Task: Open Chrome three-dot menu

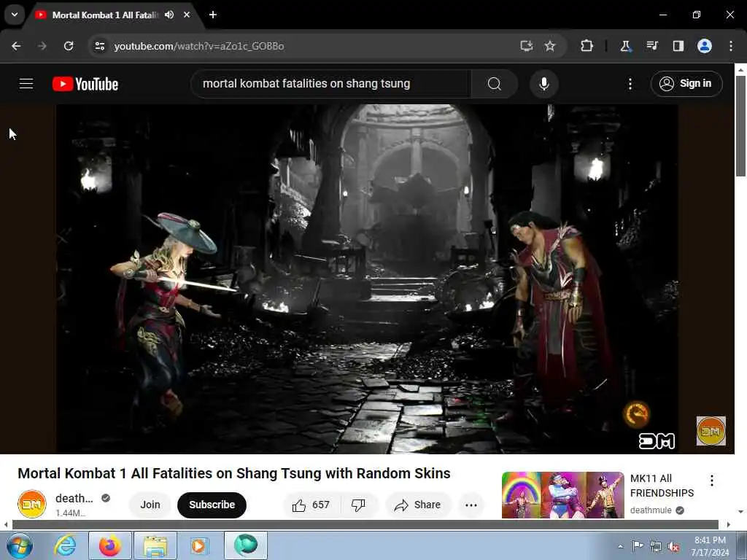Action: pos(731,46)
